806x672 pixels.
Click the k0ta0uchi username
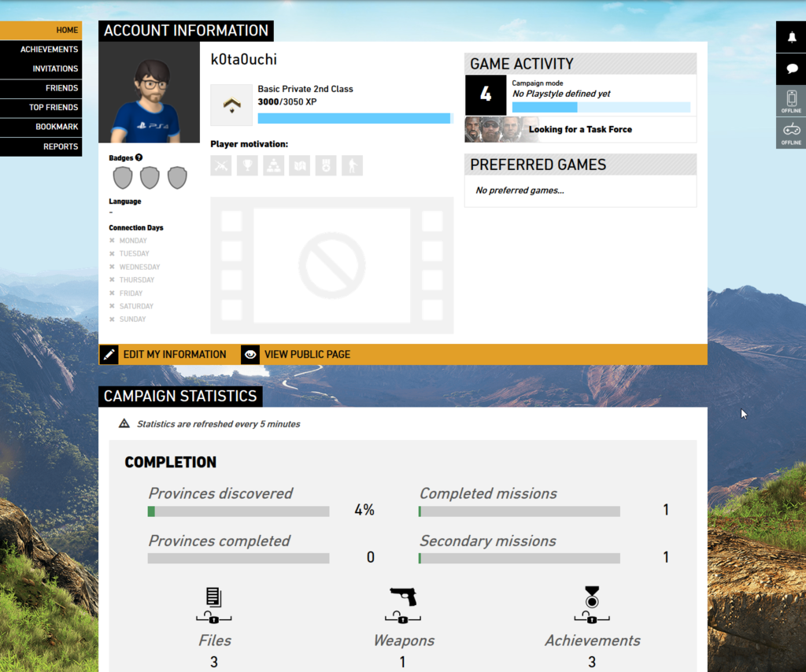pos(244,60)
